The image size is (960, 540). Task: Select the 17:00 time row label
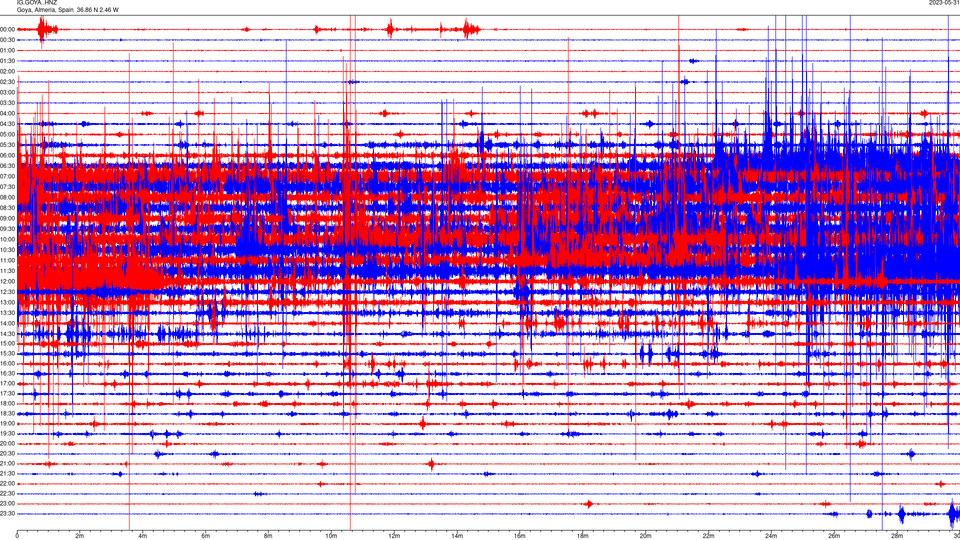(x=7, y=384)
